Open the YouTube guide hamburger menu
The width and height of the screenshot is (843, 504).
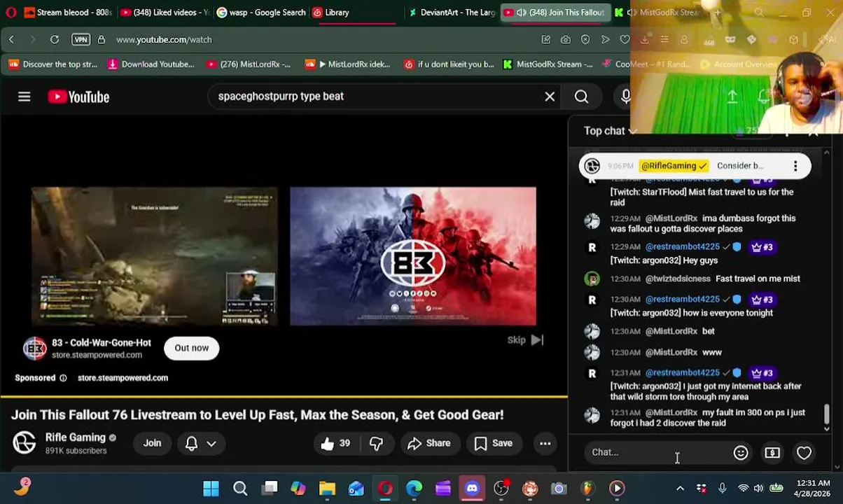coord(25,97)
